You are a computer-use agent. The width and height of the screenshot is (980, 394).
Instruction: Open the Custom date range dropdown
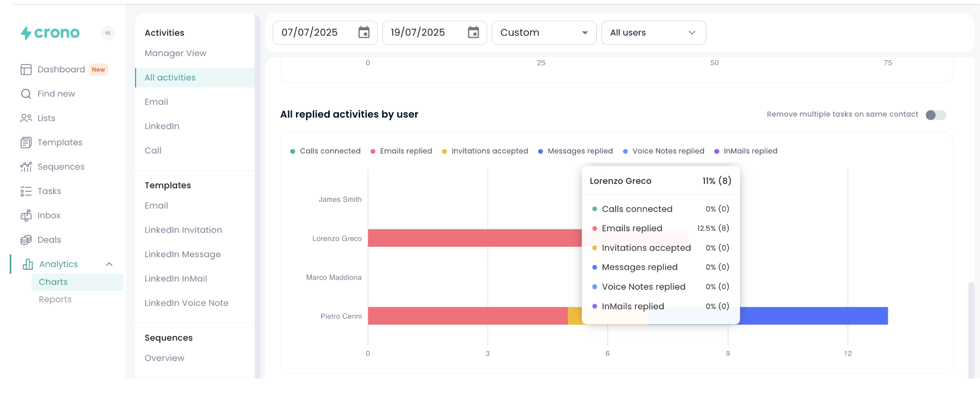544,33
